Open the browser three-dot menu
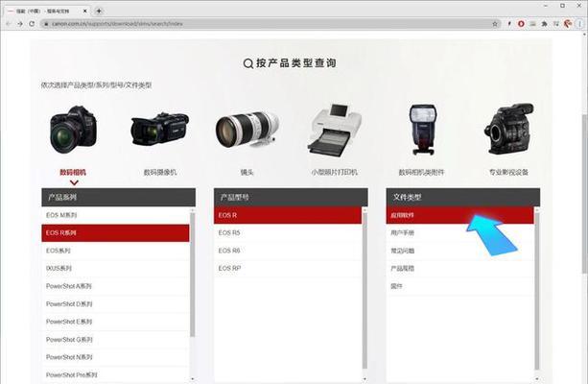Screen dimensions: 588x384 (x=580, y=24)
